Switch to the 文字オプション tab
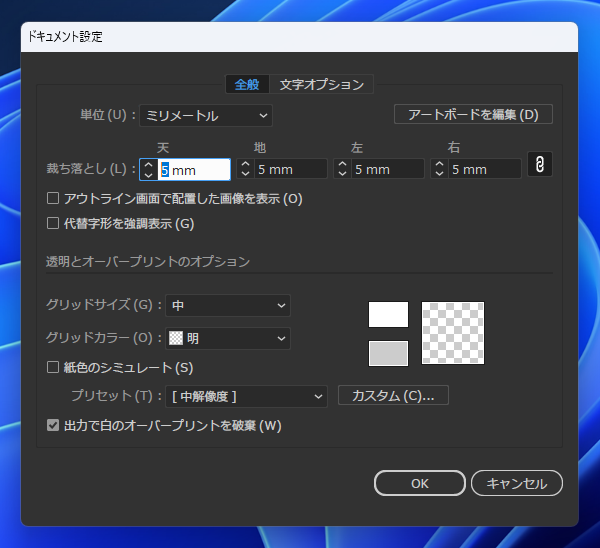 321,84
